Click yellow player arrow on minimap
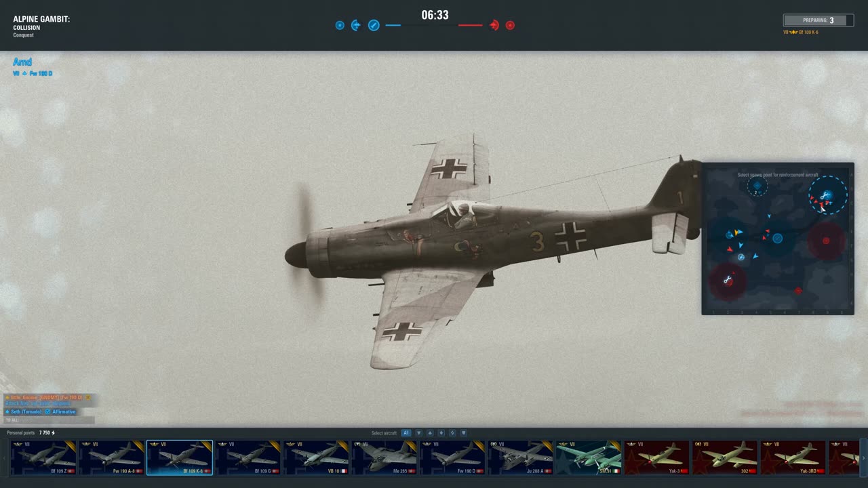 point(738,232)
